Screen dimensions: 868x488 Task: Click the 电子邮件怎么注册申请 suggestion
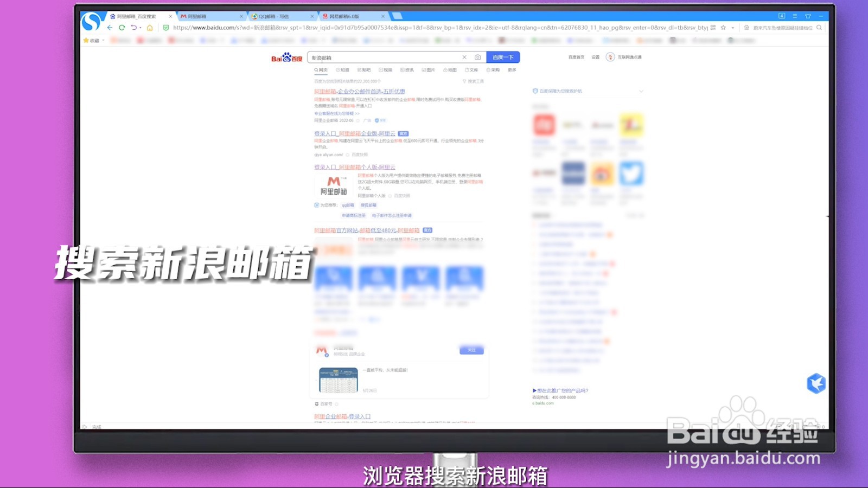point(392,216)
